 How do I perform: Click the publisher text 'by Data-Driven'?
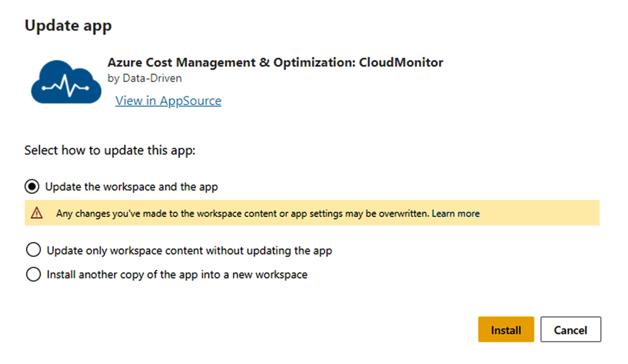(x=145, y=78)
